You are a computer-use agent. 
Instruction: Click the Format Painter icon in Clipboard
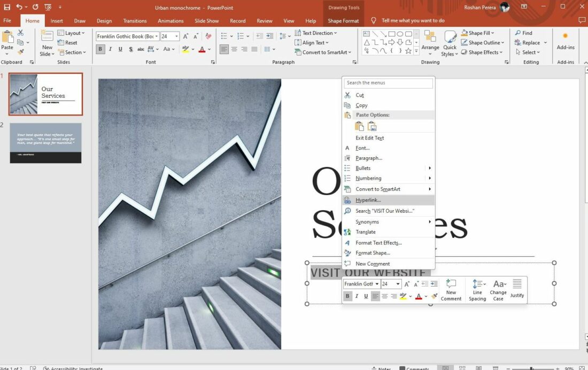[x=20, y=52]
